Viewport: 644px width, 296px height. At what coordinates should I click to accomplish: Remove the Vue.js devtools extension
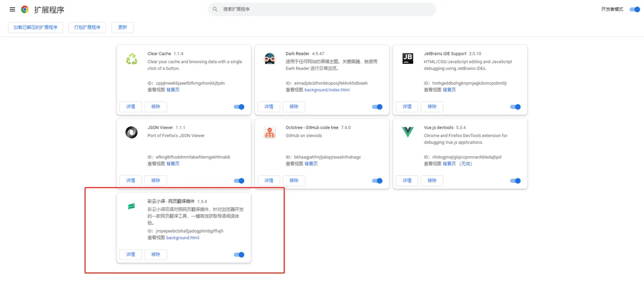click(432, 181)
